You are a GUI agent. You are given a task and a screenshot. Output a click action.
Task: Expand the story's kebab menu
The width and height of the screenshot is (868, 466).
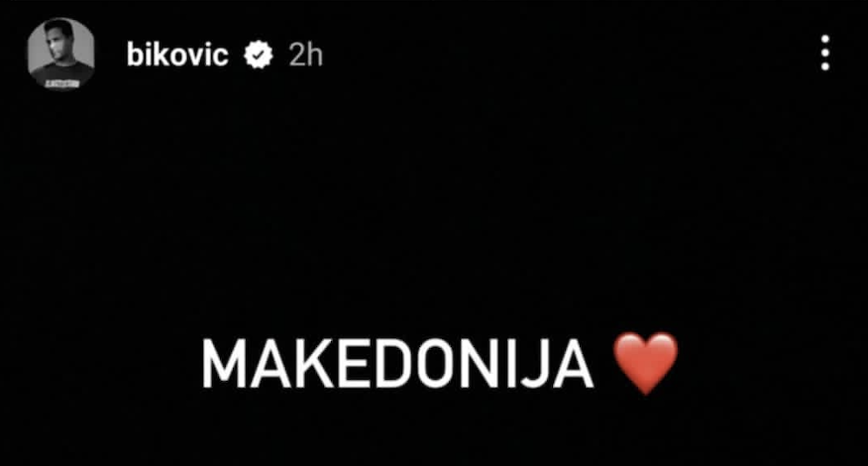tap(824, 54)
